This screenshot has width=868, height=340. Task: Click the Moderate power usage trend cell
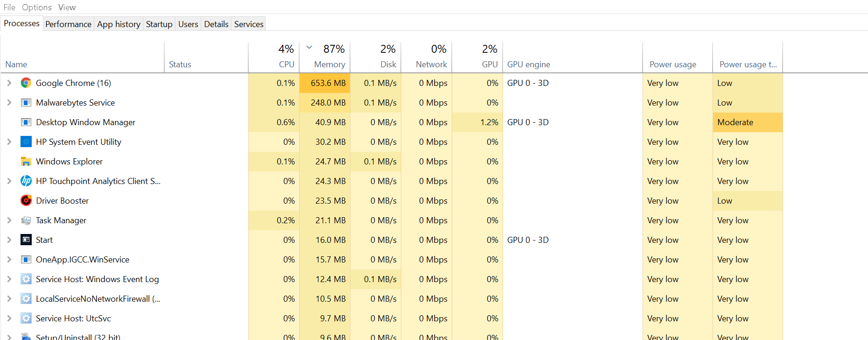[x=748, y=122]
